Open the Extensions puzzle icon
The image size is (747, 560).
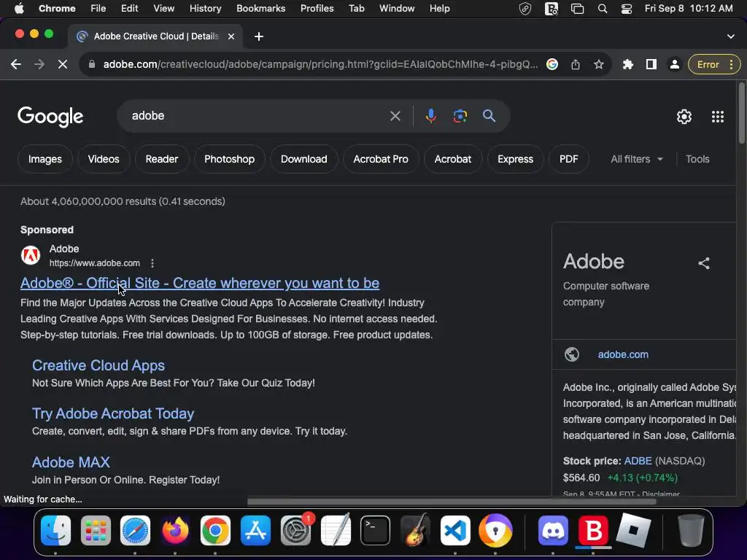coord(628,64)
